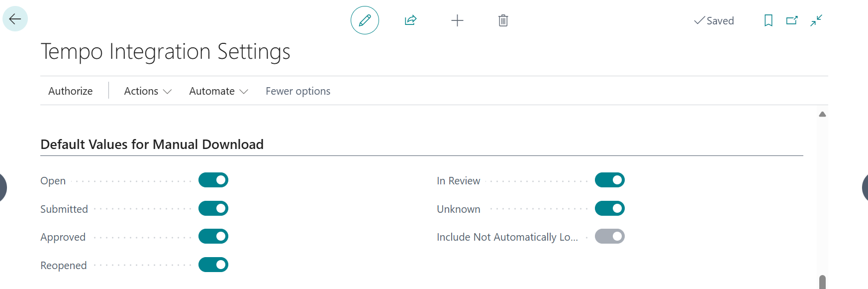868x289 pixels.
Task: Disable the Open toggle
Action: point(213,180)
